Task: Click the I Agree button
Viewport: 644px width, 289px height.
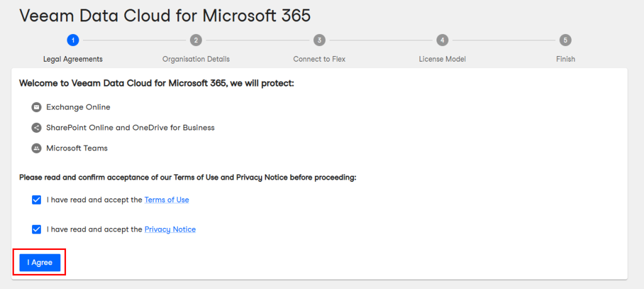Action: (x=40, y=263)
